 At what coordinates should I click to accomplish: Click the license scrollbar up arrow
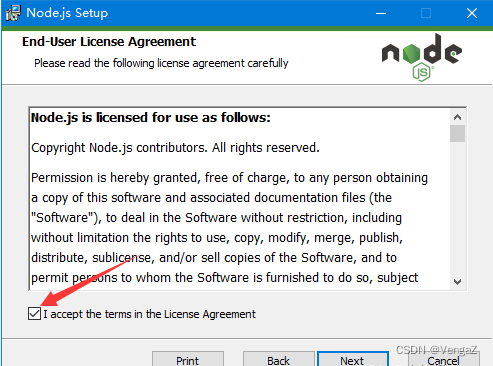457,117
